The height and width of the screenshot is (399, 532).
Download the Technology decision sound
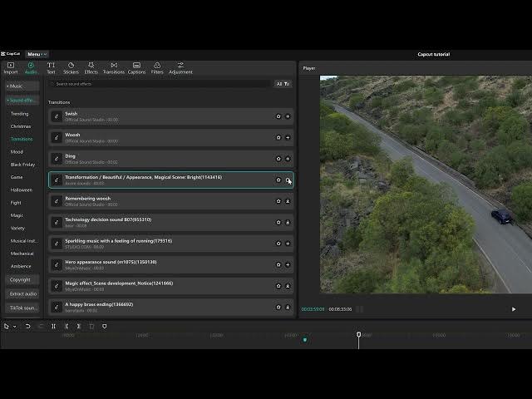(x=288, y=222)
